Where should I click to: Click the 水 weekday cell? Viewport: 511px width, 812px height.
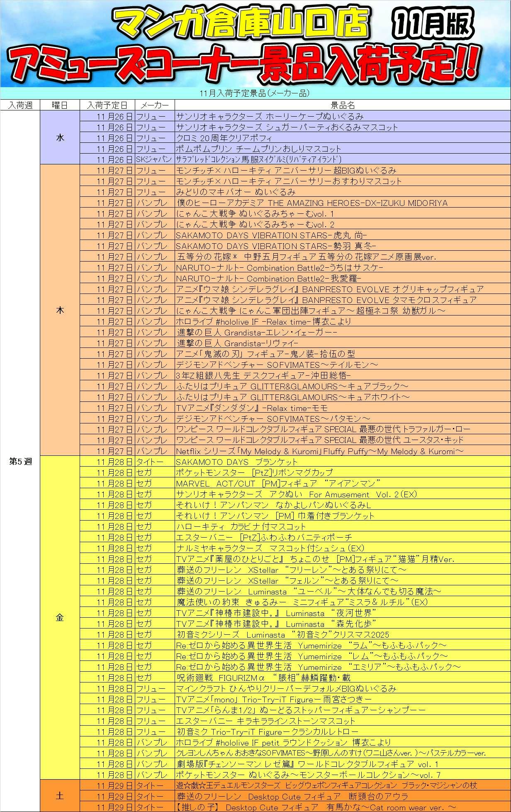pos(60,137)
